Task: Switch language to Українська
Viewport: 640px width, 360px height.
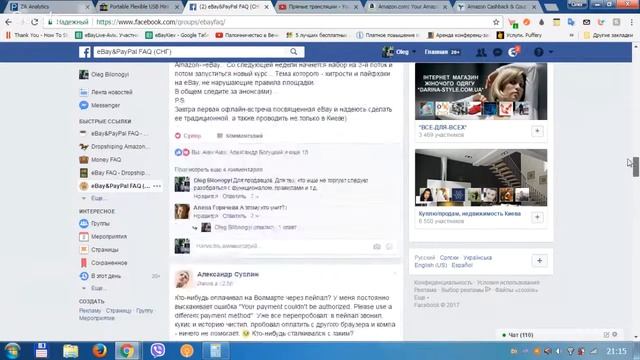Action: click(x=478, y=258)
